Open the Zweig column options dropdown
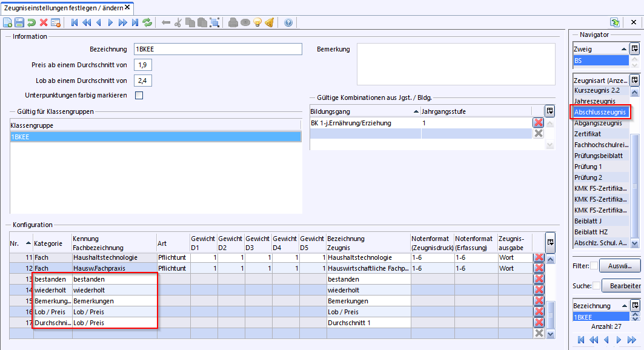 (x=635, y=48)
